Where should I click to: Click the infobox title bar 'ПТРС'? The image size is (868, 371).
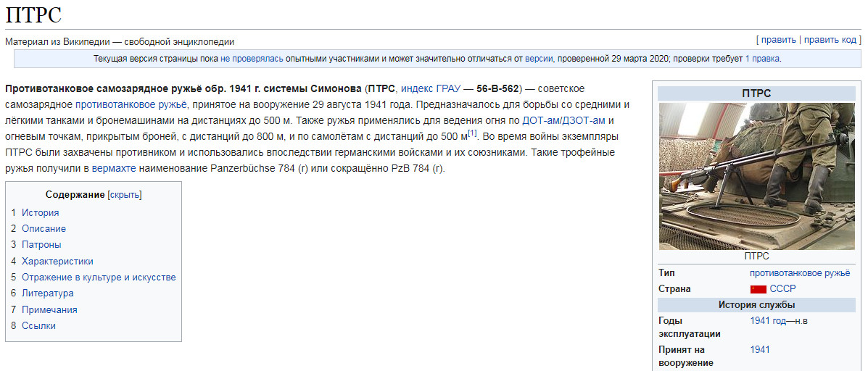(x=757, y=94)
